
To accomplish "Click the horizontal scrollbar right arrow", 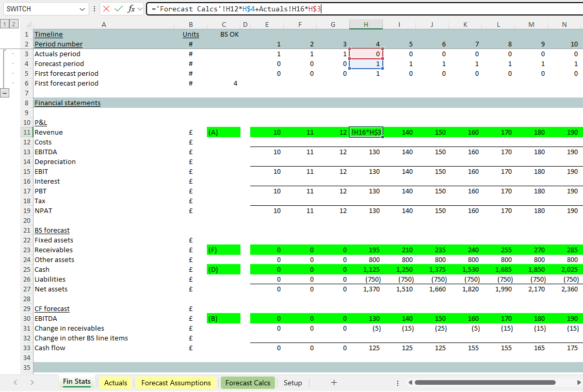I will (577, 383).
